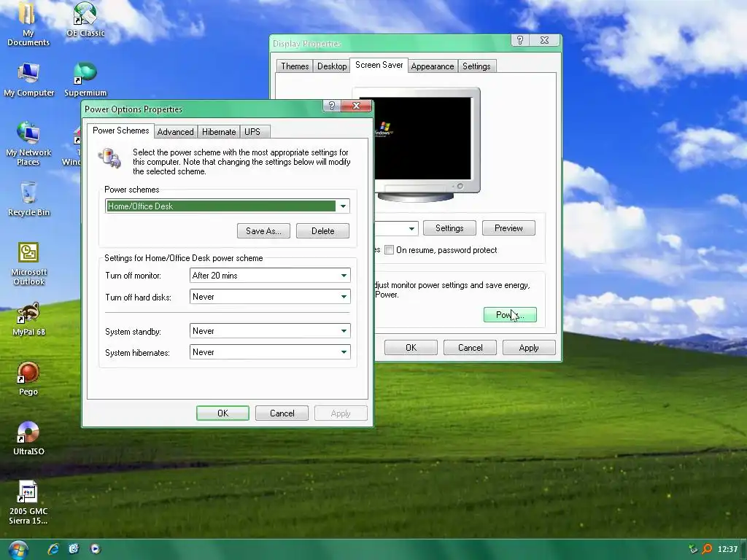The image size is (747, 560).
Task: Click the orange magnifier tray icon
Action: pos(708,549)
